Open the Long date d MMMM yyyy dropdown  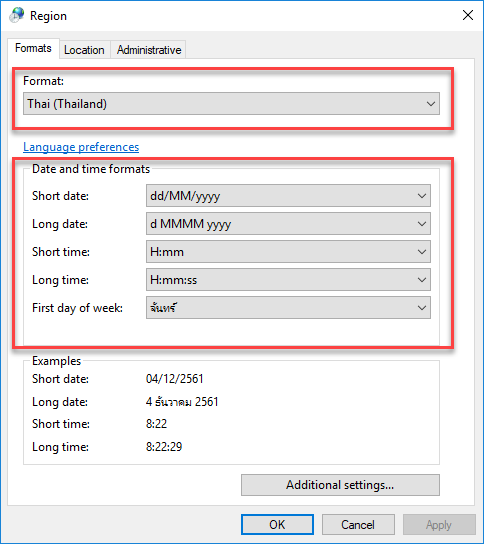click(288, 224)
